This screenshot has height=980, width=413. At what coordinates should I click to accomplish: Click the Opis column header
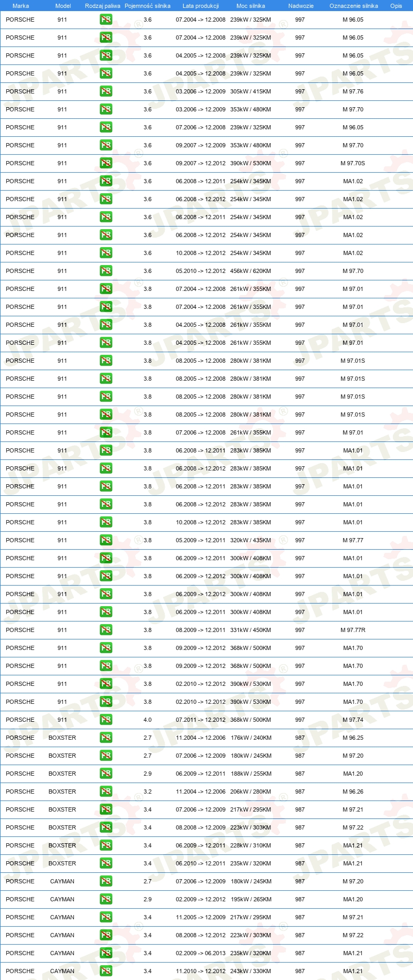(396, 6)
